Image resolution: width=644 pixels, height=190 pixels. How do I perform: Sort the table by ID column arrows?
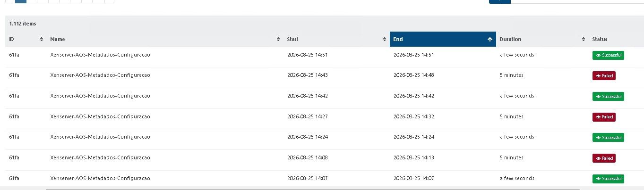(42, 39)
